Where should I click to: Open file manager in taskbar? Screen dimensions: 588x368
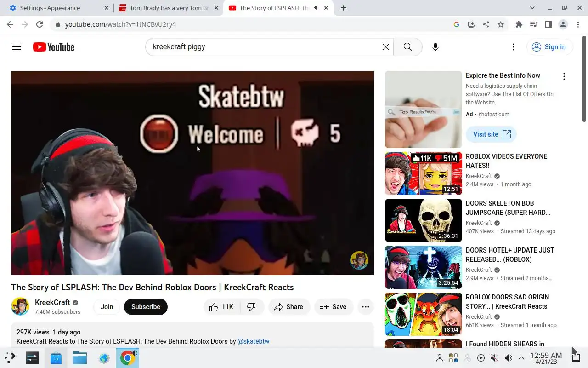click(80, 358)
